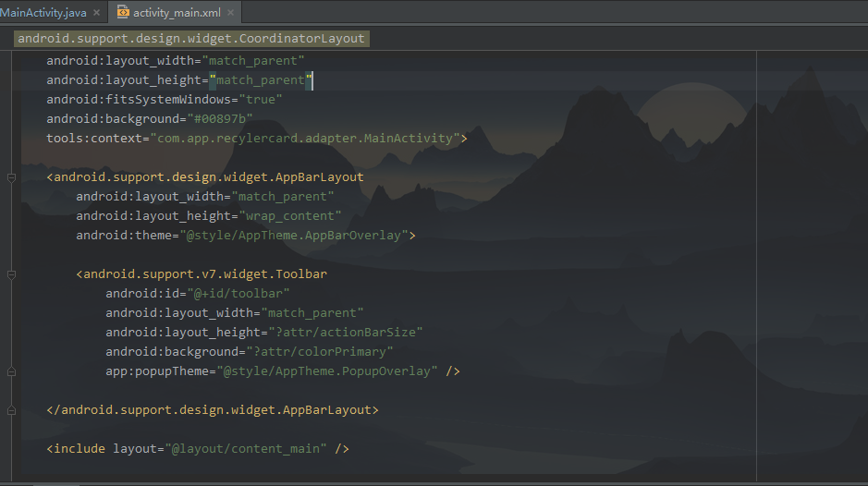Screen dimensions: 868x486
Task: Click the closing AppBarLayout tag
Action: coord(213,410)
